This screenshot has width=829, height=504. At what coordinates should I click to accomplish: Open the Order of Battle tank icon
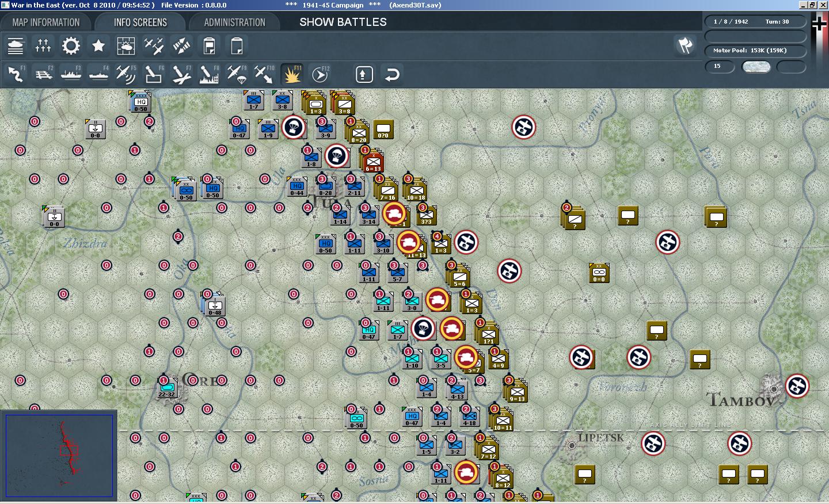pyautogui.click(x=16, y=45)
